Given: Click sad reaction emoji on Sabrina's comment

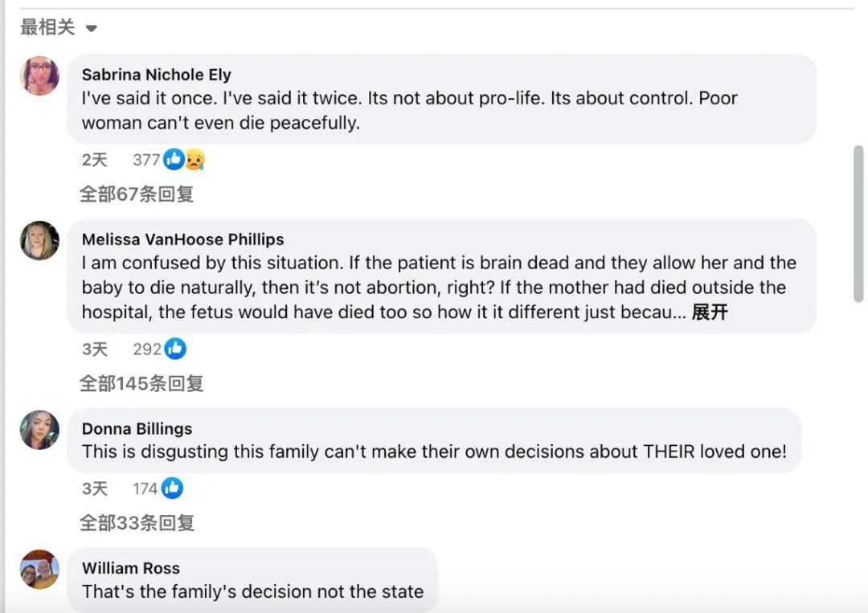Looking at the screenshot, I should click(194, 159).
